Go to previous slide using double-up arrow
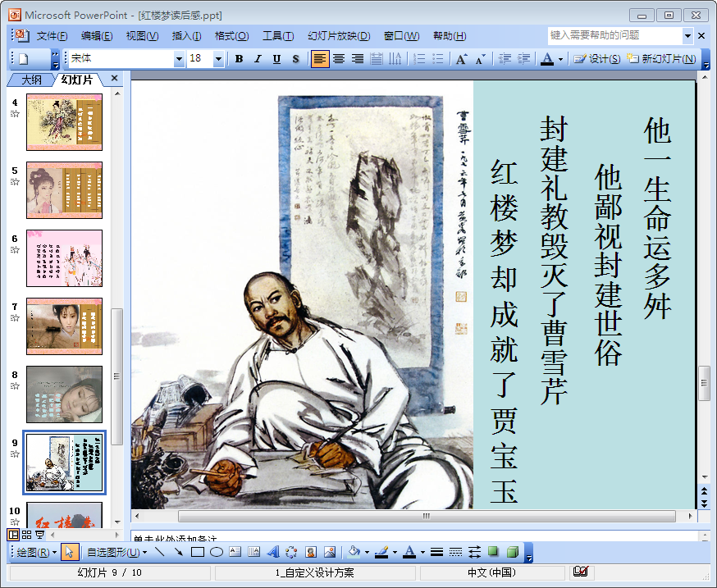Viewport: 717px width, 588px height. pyautogui.click(x=704, y=491)
